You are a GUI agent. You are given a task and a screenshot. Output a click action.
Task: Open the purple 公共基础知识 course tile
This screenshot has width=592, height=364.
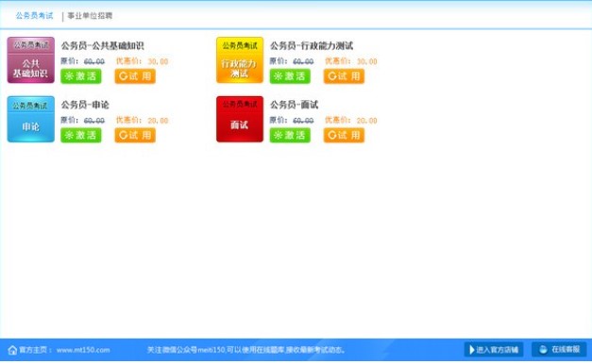[31, 60]
